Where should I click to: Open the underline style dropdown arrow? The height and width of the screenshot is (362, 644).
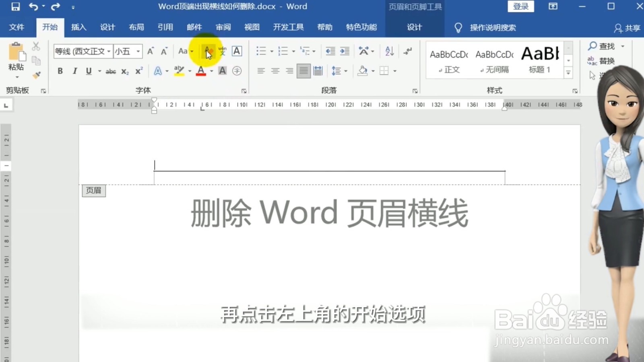(x=99, y=71)
